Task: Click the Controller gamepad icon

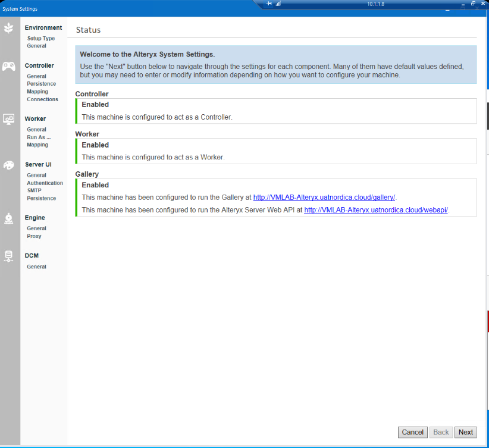Action: pos(9,66)
